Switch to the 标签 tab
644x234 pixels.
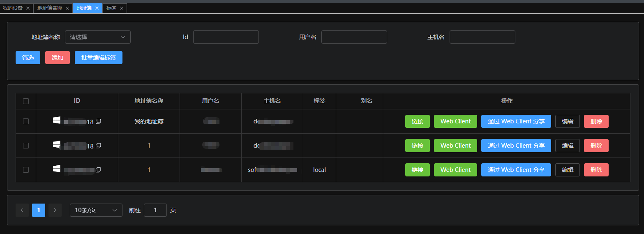point(111,8)
